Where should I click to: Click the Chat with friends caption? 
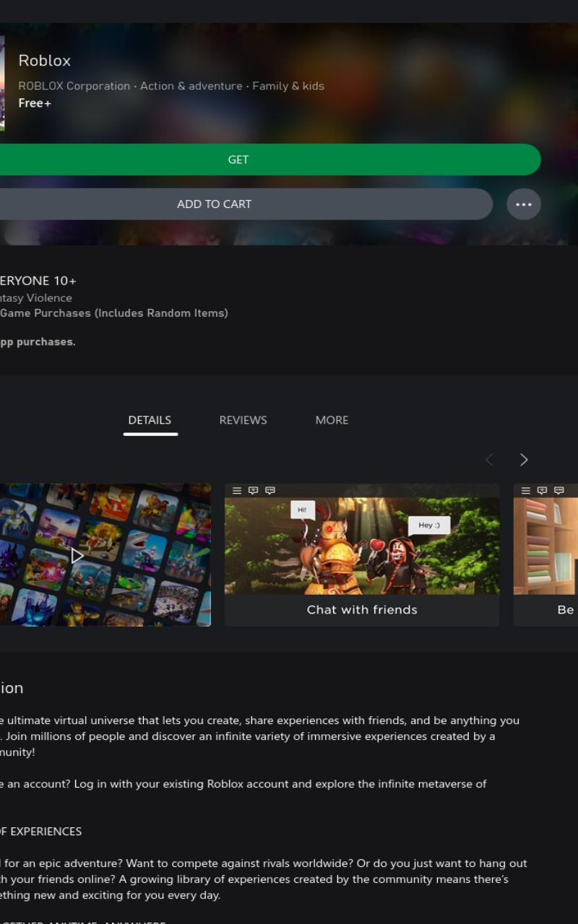point(362,610)
